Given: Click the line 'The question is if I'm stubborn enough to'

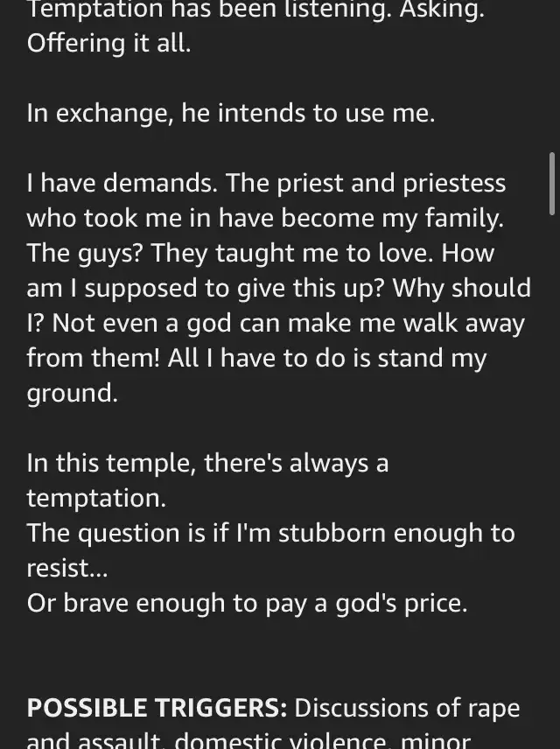Looking at the screenshot, I should point(271,533).
